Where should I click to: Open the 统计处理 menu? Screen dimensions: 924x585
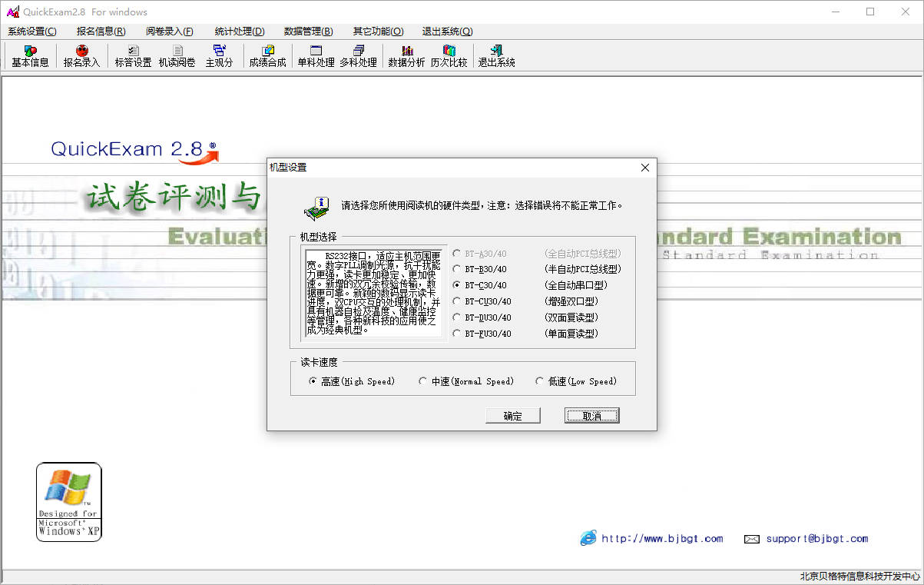[240, 32]
